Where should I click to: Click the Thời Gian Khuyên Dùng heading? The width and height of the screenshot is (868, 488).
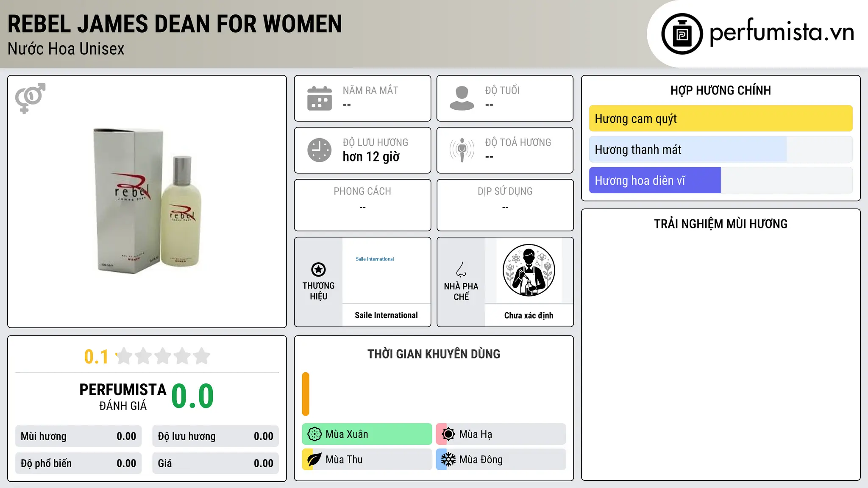[x=434, y=354]
